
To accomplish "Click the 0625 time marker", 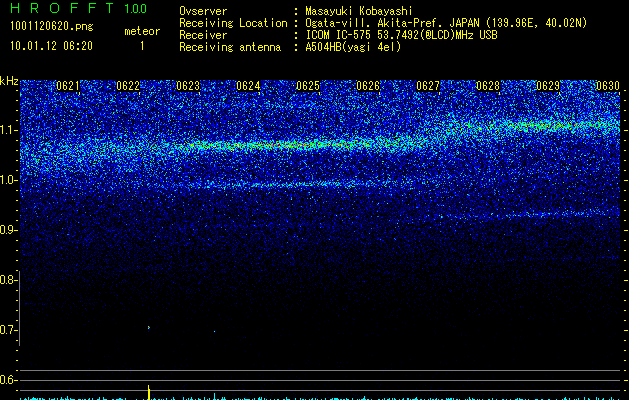I will click(308, 86).
